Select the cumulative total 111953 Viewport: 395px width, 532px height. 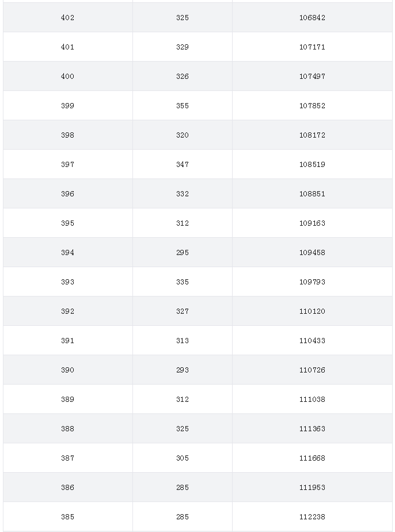click(x=312, y=487)
